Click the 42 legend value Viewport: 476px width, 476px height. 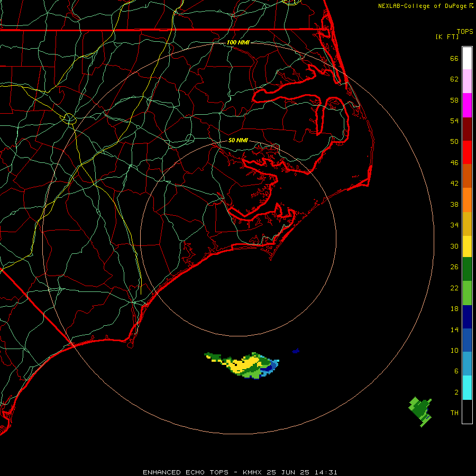point(454,184)
